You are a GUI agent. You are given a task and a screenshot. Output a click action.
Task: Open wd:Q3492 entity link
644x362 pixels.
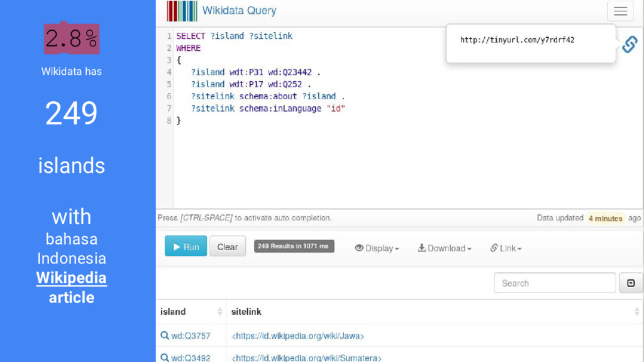click(191, 358)
